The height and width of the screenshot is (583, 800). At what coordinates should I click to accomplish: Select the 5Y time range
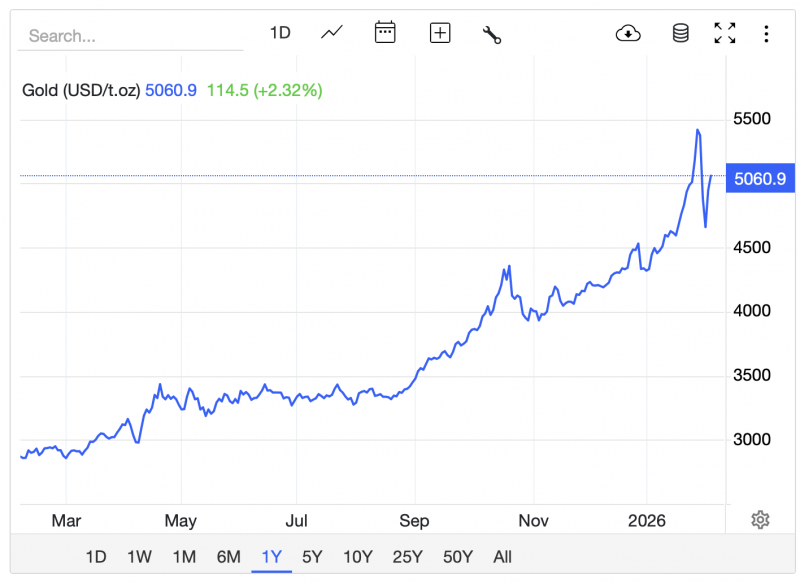(x=312, y=557)
